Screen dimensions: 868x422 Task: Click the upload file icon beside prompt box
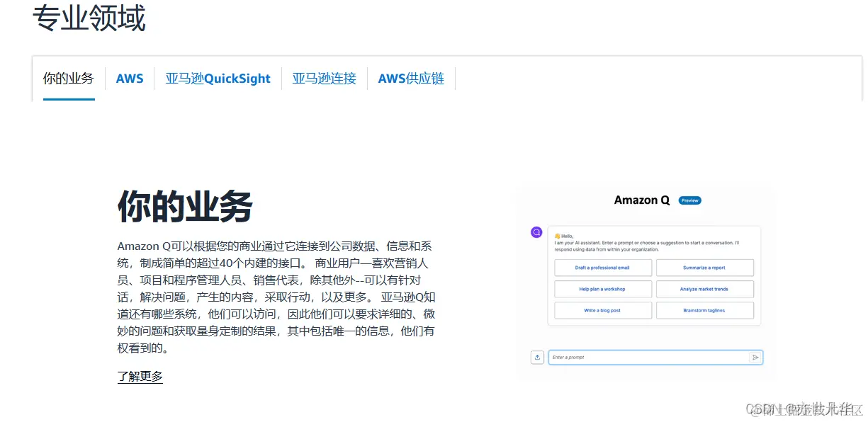[x=537, y=358]
